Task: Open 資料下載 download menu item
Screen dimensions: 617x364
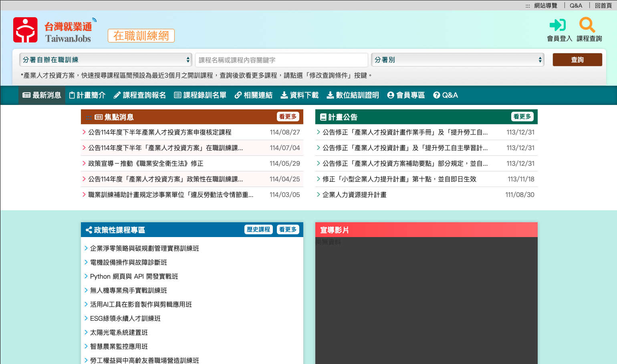Action: point(299,95)
